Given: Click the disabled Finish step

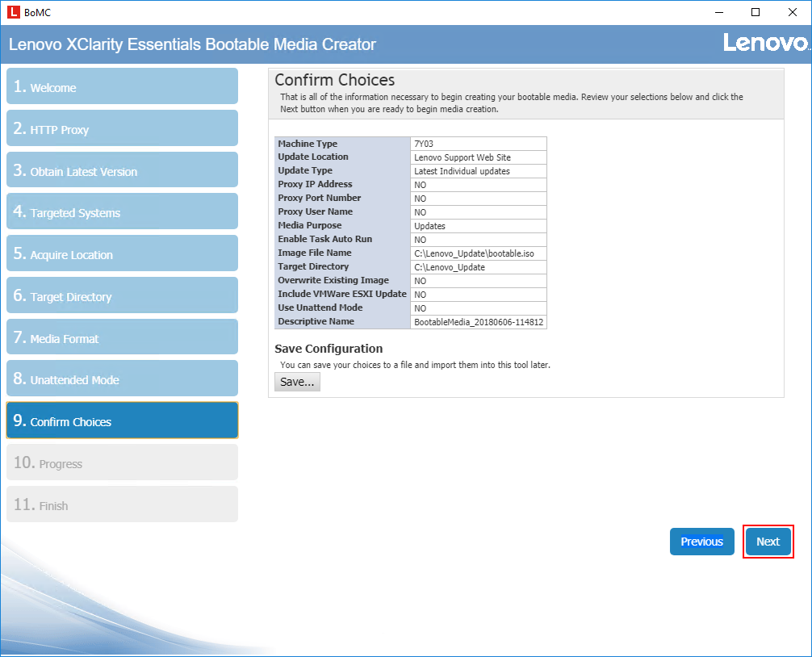Looking at the screenshot, I should [x=122, y=504].
